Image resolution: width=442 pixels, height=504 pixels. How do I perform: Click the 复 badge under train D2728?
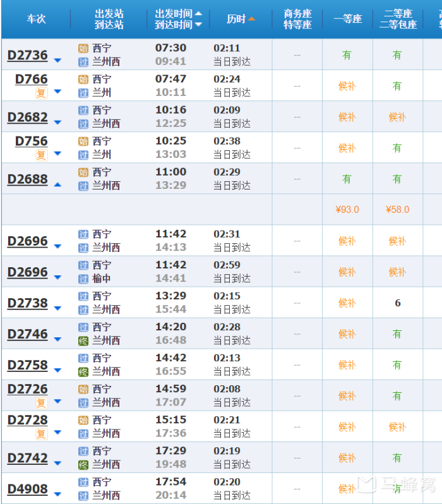click(41, 434)
